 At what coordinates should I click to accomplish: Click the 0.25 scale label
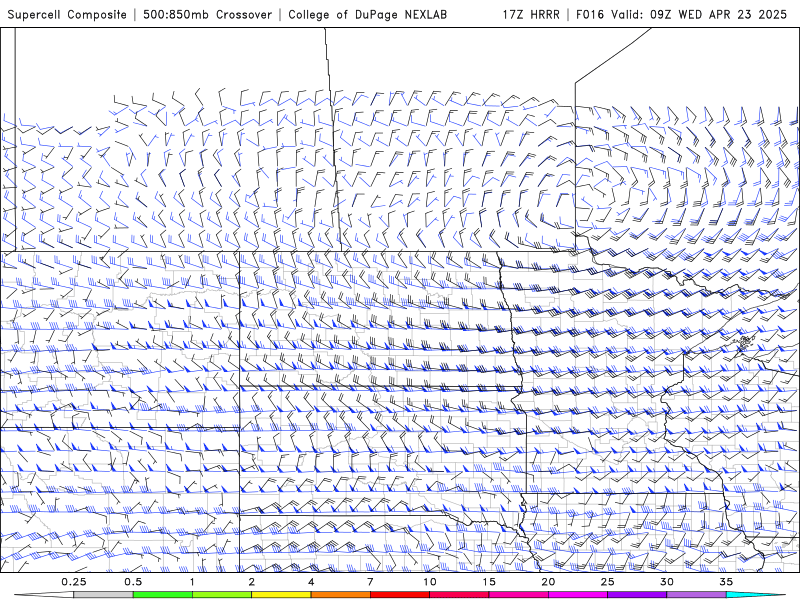(x=73, y=582)
